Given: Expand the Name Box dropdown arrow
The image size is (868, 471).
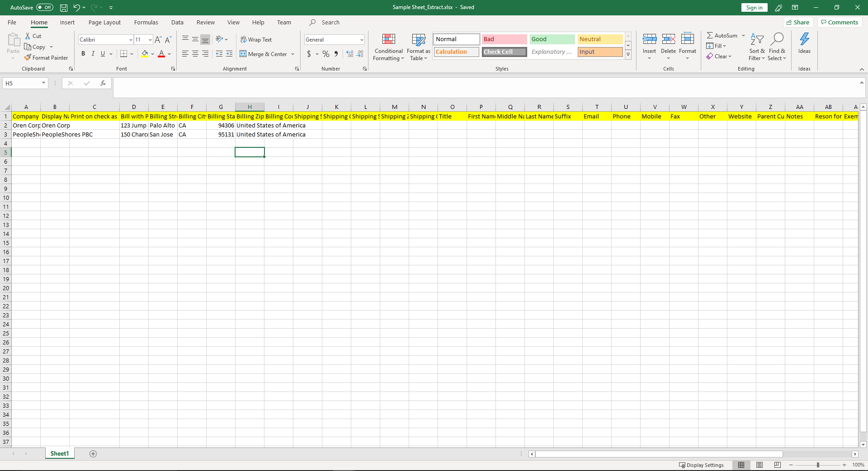Looking at the screenshot, I should pyautogui.click(x=43, y=83).
